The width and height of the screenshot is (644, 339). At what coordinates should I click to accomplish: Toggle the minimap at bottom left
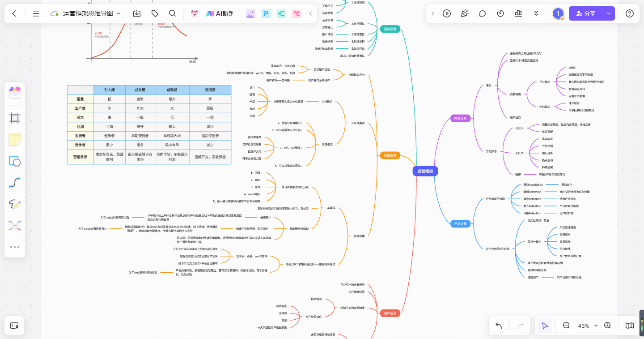[x=14, y=326]
